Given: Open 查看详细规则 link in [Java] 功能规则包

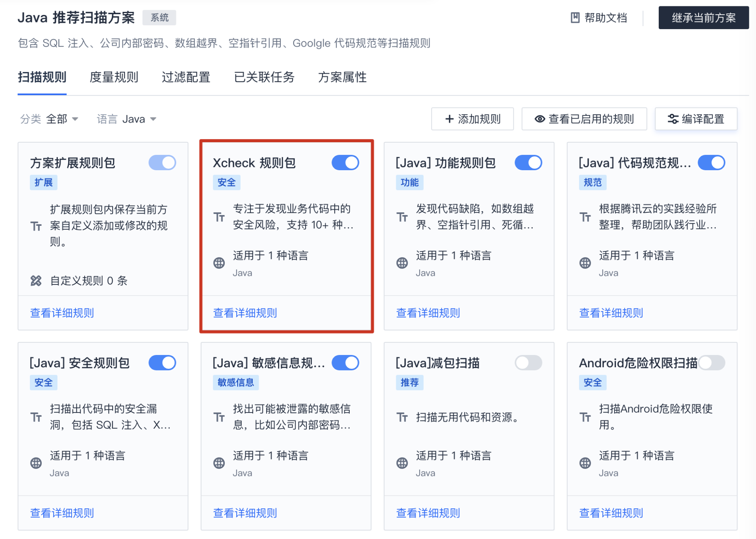Looking at the screenshot, I should [x=428, y=313].
